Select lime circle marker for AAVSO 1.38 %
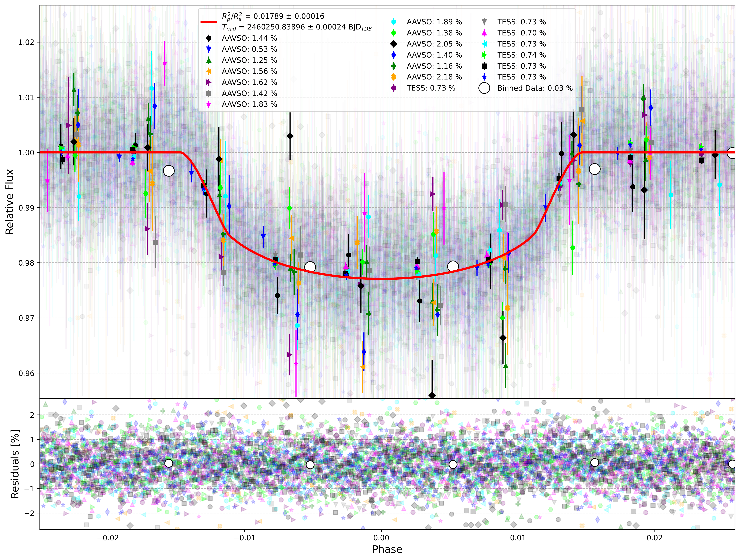 (394, 33)
